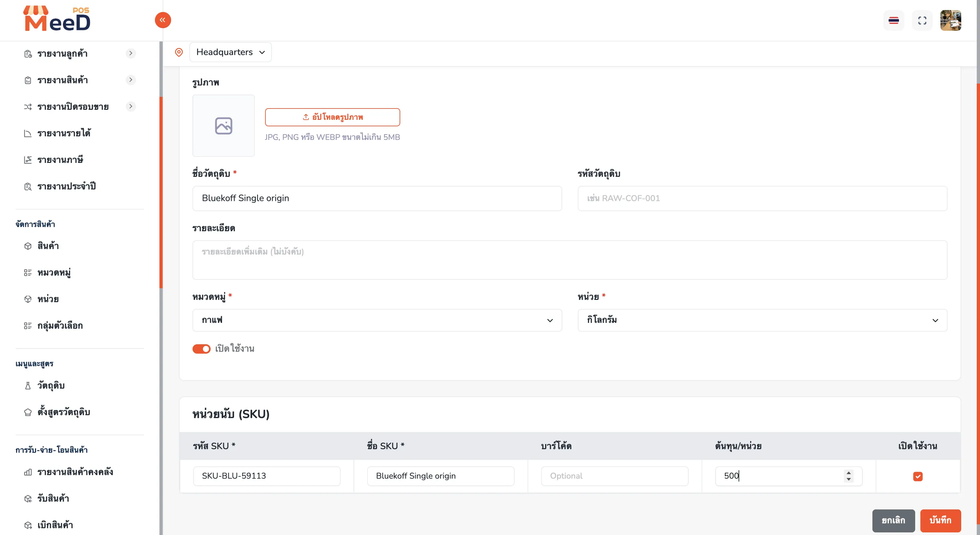Expand รายงานปิดรอบขาย submenu chevron
The width and height of the screenshot is (980, 535).
click(x=131, y=107)
